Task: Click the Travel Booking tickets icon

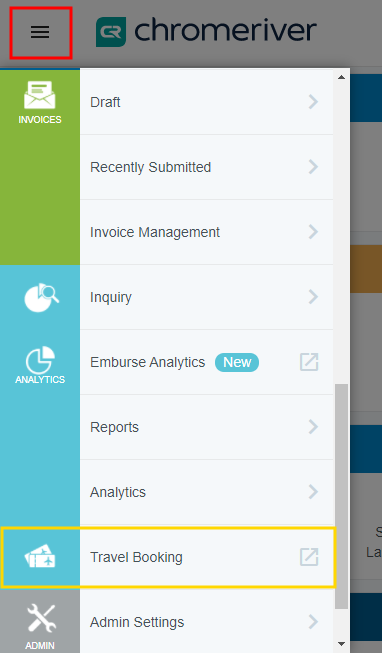Action: (x=40, y=557)
